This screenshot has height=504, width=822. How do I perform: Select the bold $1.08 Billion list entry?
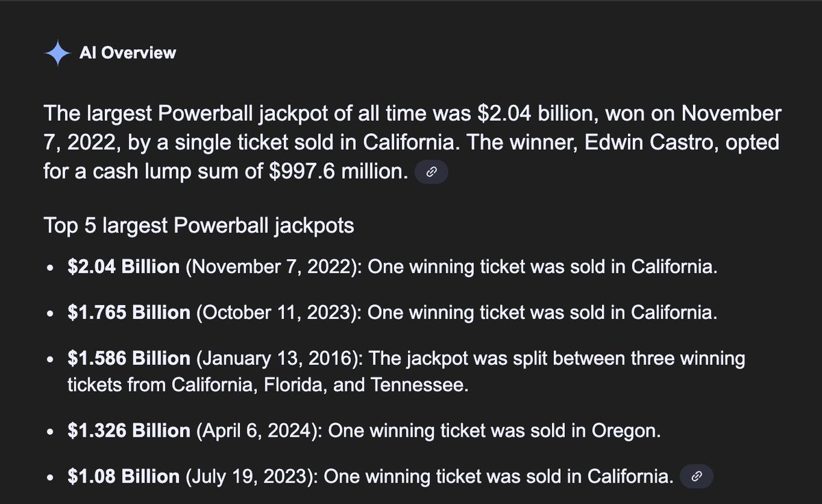[x=123, y=476]
